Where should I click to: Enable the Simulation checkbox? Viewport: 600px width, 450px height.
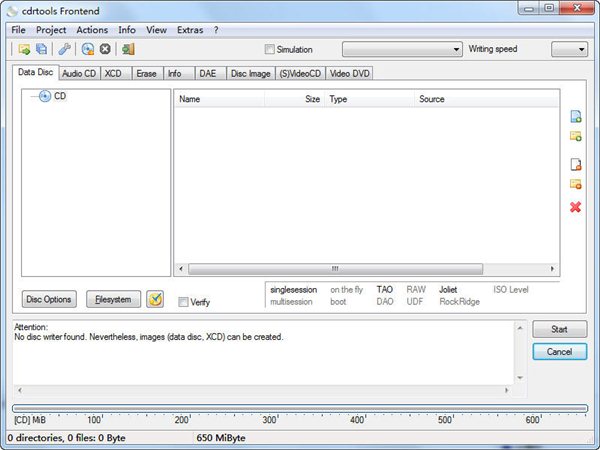(x=269, y=49)
